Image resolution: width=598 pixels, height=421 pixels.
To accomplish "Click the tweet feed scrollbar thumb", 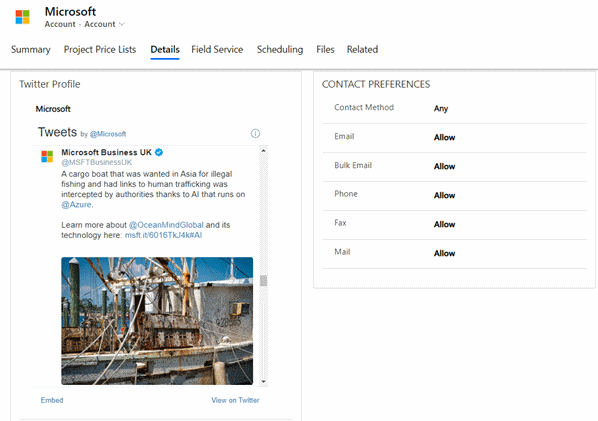I will point(263,281).
